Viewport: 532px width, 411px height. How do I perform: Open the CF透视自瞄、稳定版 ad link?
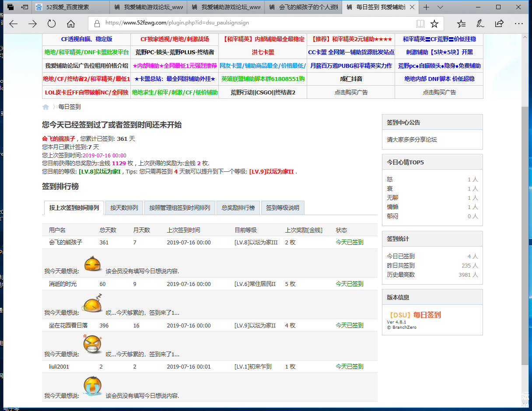coord(87,39)
